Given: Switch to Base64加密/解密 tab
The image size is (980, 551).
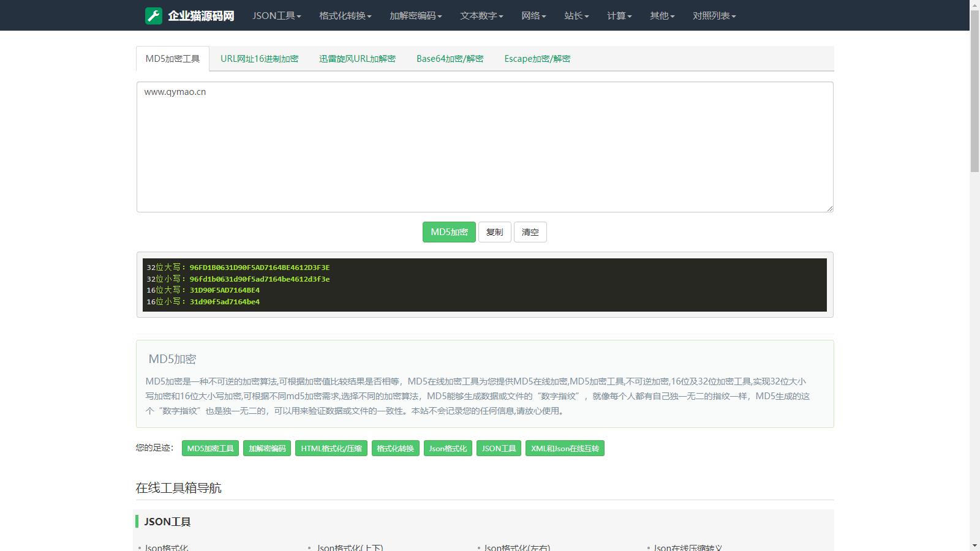Looking at the screenshot, I should tap(450, 59).
